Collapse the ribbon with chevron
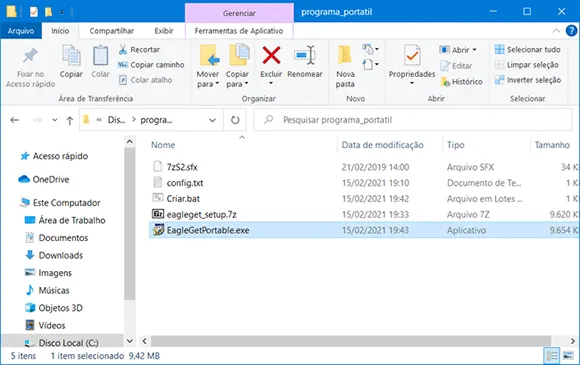Image resolution: width=580 pixels, height=365 pixels. click(x=556, y=31)
